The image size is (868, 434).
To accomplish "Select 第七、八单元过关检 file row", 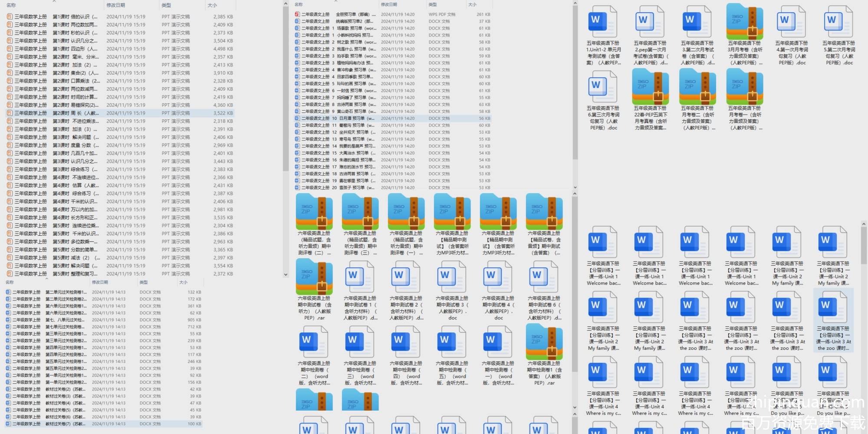I will pyautogui.click(x=65, y=320).
